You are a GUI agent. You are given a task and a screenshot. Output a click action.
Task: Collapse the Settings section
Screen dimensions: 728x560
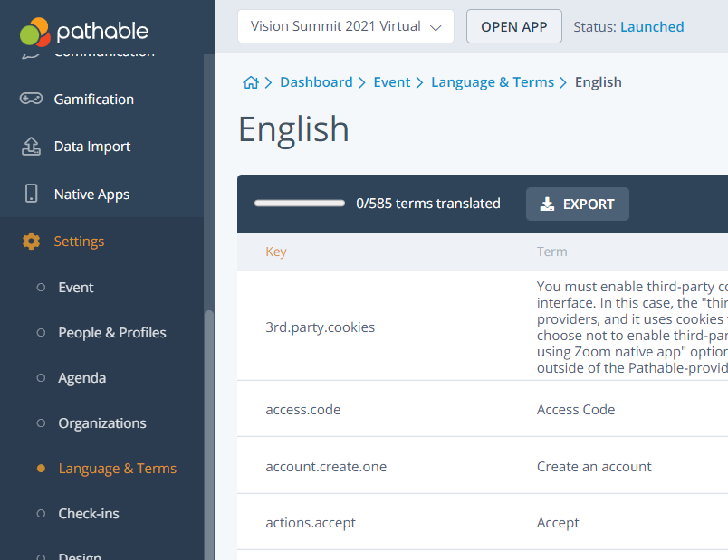[x=79, y=242]
